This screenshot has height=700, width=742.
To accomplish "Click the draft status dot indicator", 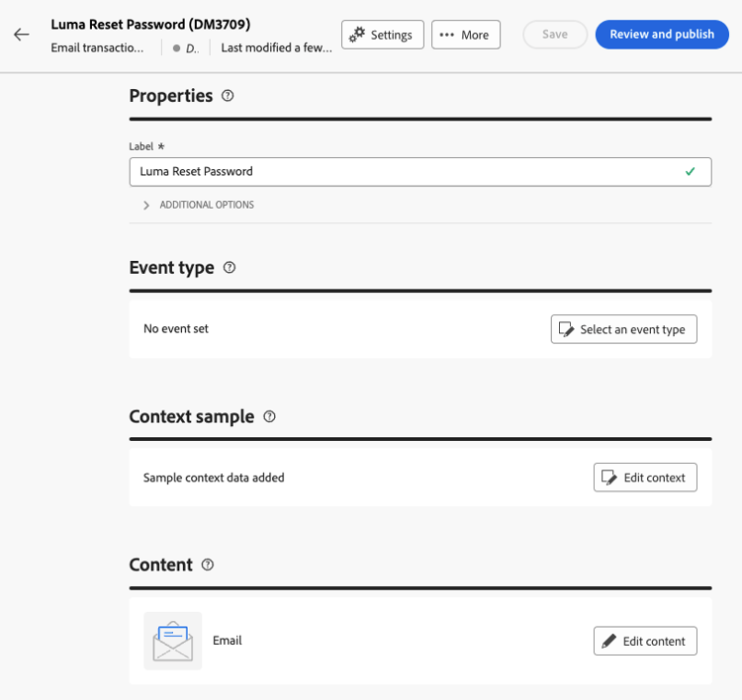I will click(176, 47).
